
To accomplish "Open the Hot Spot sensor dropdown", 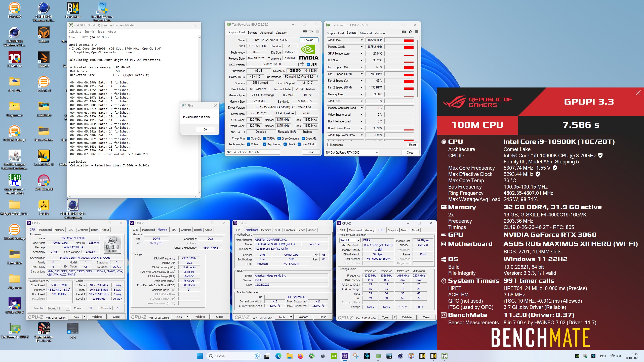I will pos(361,60).
